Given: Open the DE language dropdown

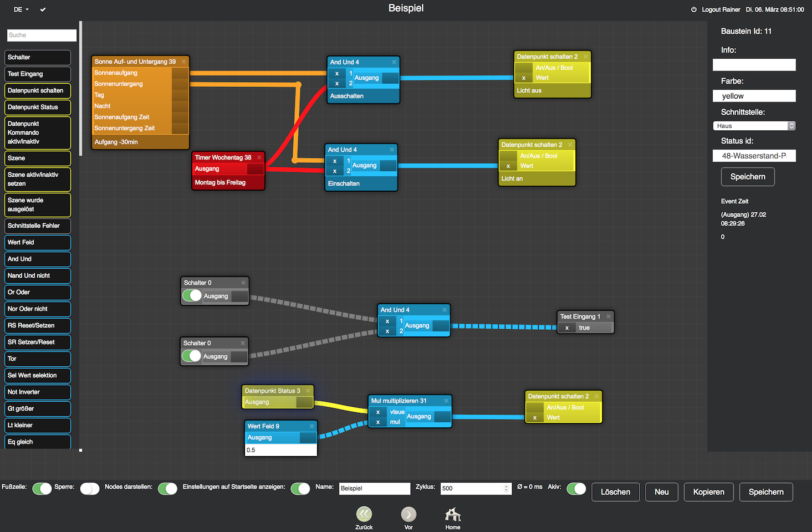Looking at the screenshot, I should 21,9.
